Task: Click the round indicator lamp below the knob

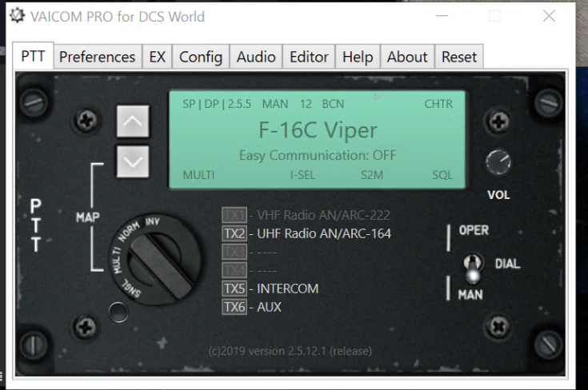Action: point(118,312)
